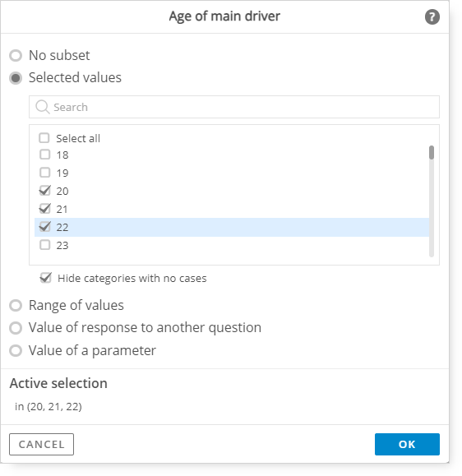Check the box for age 19

coord(45,173)
